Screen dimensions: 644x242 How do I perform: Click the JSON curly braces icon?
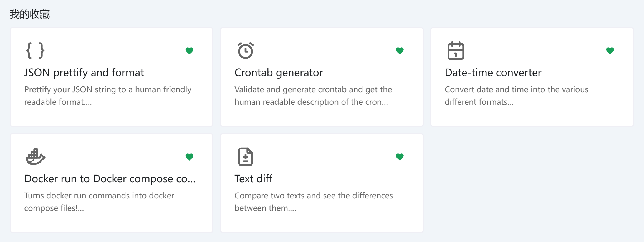click(35, 51)
